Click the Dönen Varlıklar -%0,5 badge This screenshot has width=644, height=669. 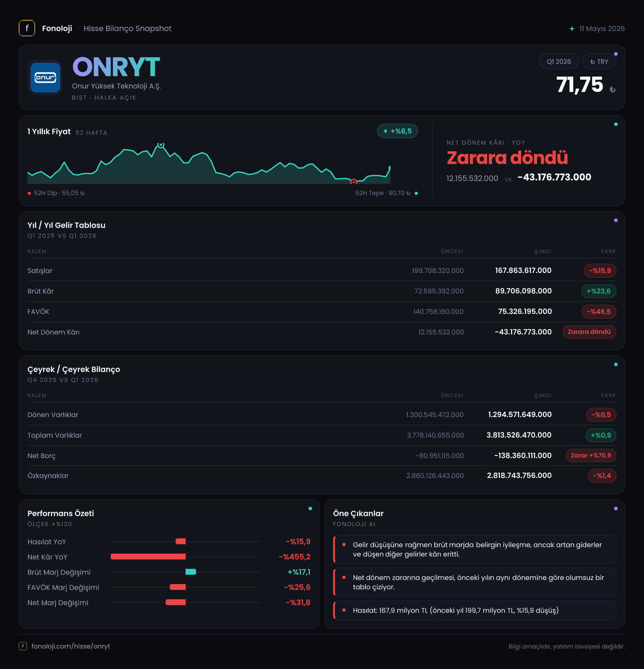pyautogui.click(x=601, y=415)
